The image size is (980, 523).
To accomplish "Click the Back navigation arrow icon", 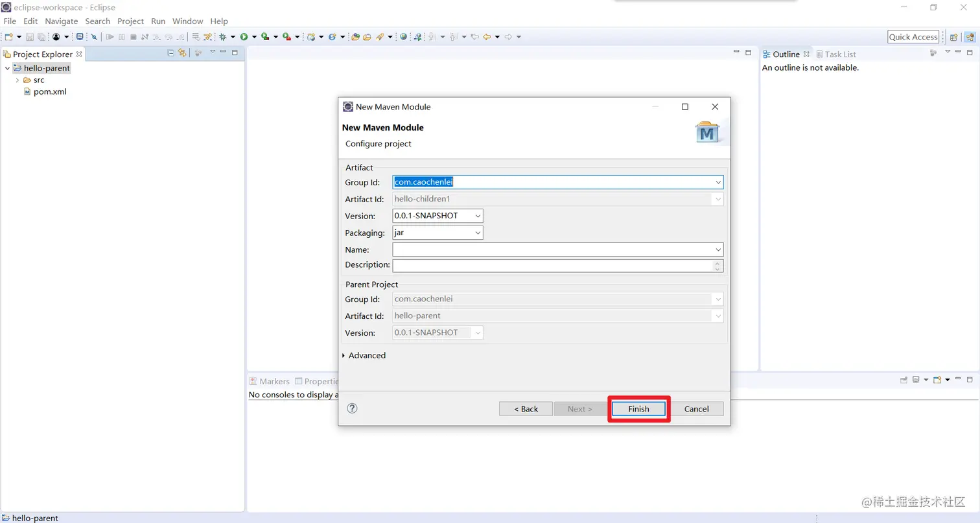I will pos(487,37).
